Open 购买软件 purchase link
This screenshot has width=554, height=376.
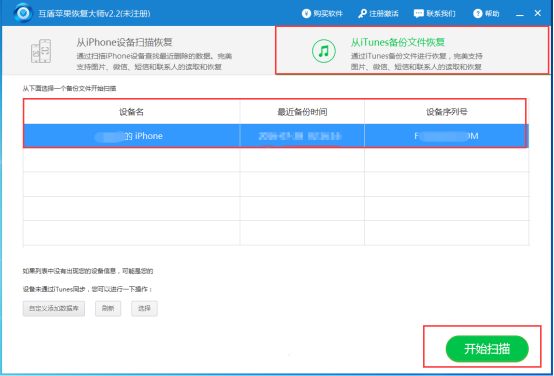322,14
